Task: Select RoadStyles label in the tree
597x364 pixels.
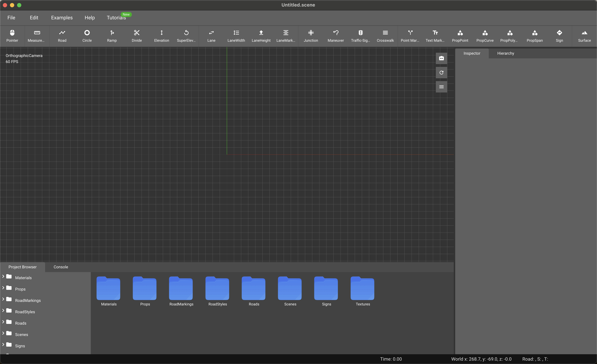Action: (x=25, y=312)
